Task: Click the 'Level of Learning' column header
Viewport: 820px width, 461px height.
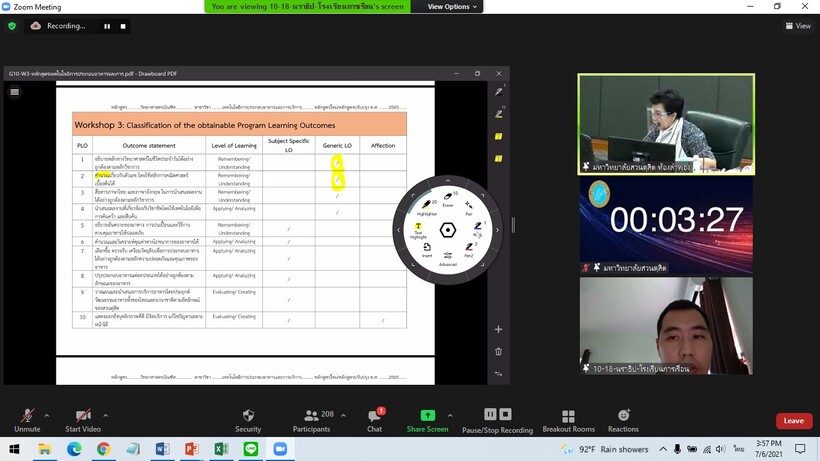Action: pos(234,145)
